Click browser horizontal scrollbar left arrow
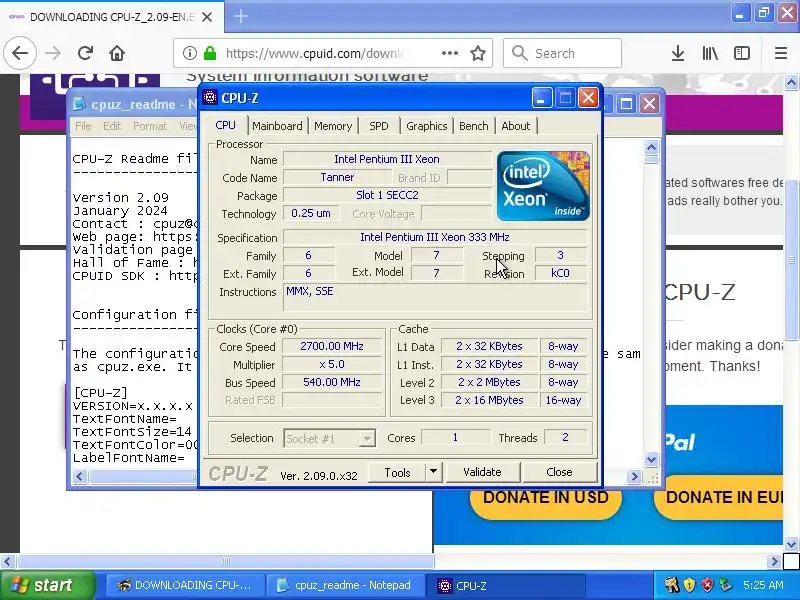 click(7, 562)
